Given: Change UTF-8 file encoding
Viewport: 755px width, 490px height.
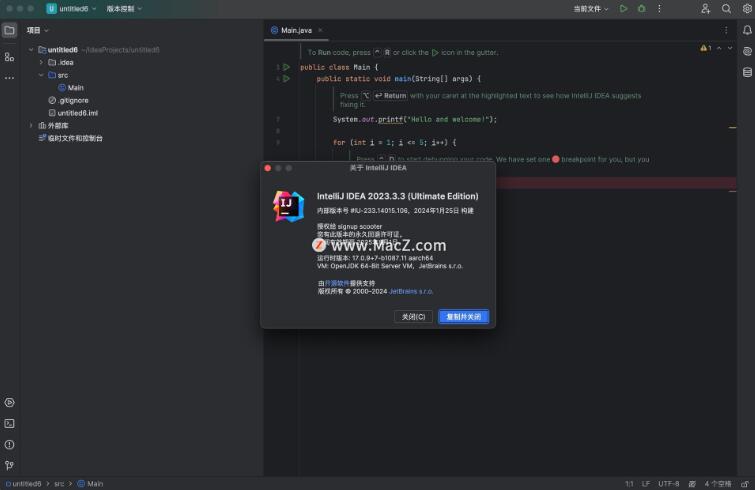Looking at the screenshot, I should coord(669,484).
